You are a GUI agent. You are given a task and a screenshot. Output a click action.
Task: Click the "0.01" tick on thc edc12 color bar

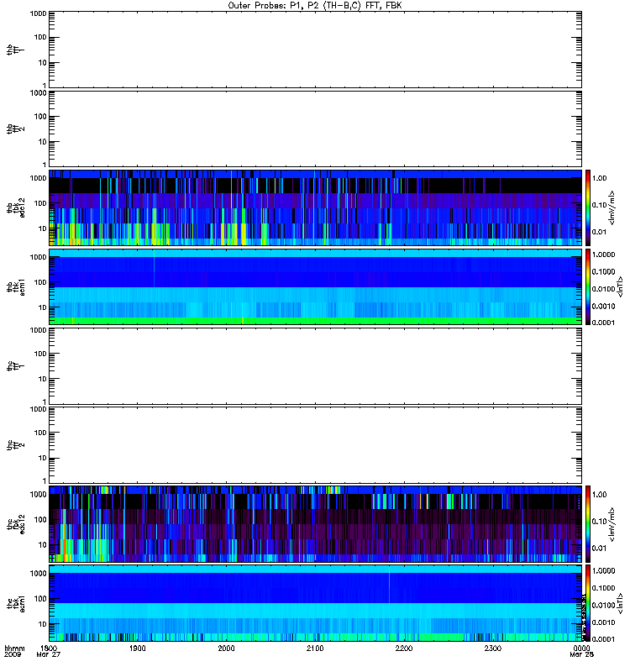599,548
